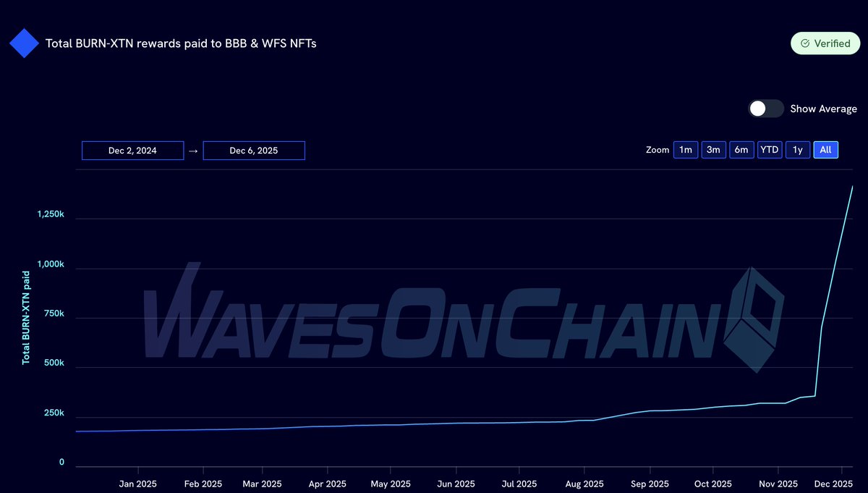Click the Nov 2025 x-axis label
Image resolution: width=868 pixels, height=493 pixels.
click(778, 484)
